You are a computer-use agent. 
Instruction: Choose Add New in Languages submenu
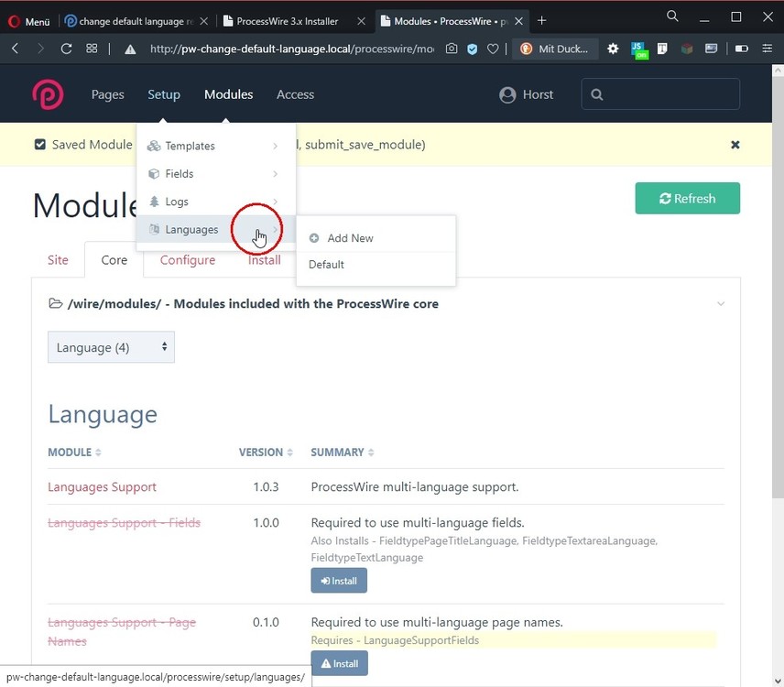(x=376, y=238)
